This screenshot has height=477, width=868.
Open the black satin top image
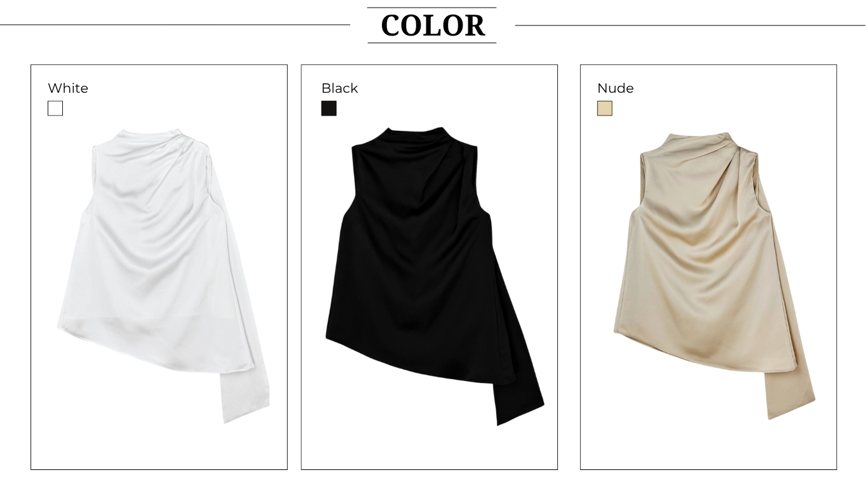(435, 276)
